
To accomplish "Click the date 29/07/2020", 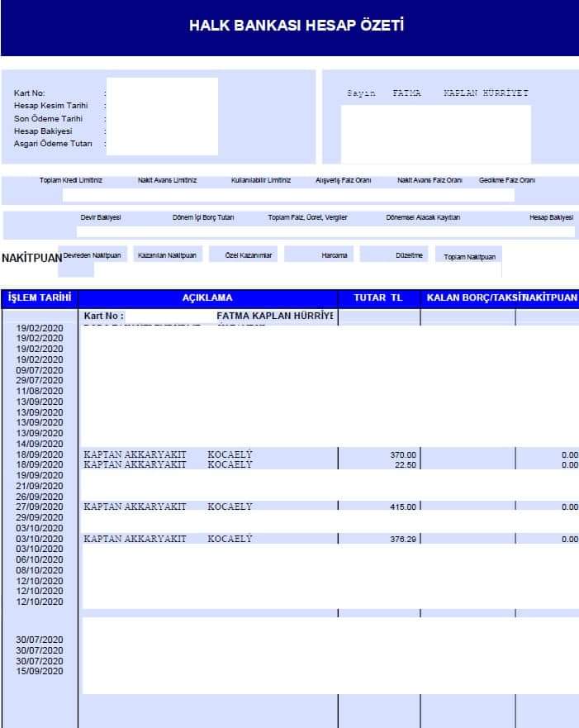I will (40, 380).
